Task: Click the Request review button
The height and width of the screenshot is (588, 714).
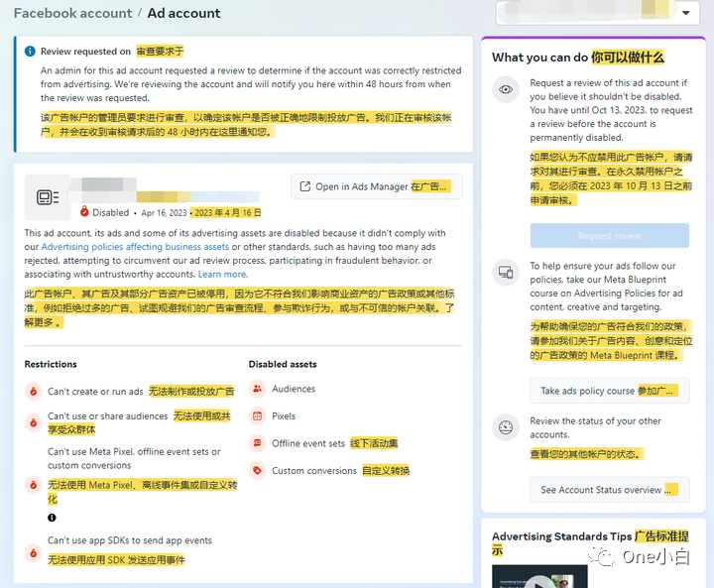Action: [609, 235]
